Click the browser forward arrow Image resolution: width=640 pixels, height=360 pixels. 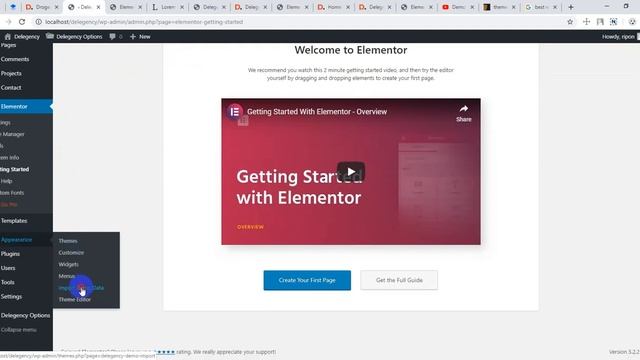[9, 22]
